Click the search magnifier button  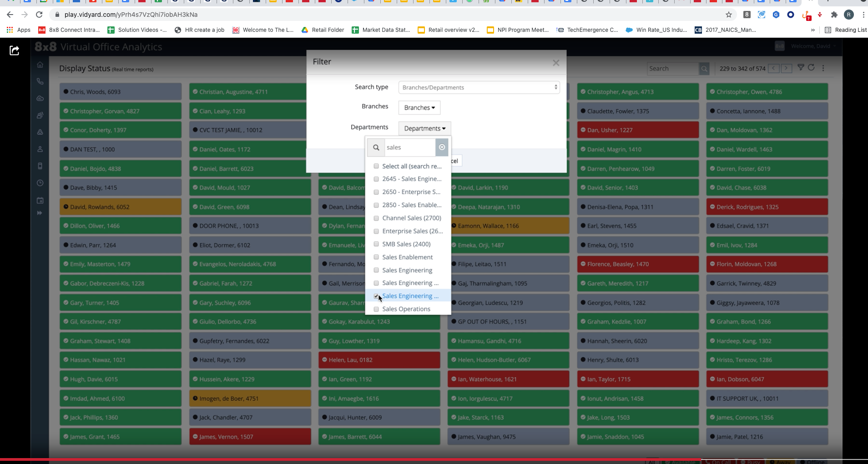704,69
